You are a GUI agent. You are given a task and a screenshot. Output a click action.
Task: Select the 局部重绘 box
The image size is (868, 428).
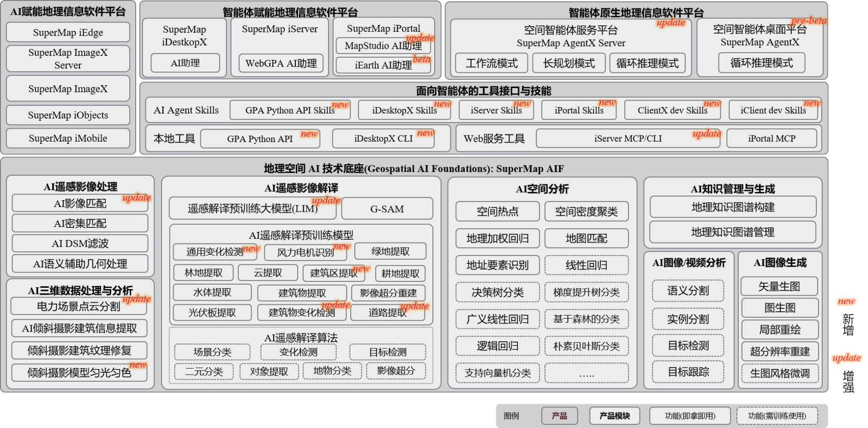point(779,329)
